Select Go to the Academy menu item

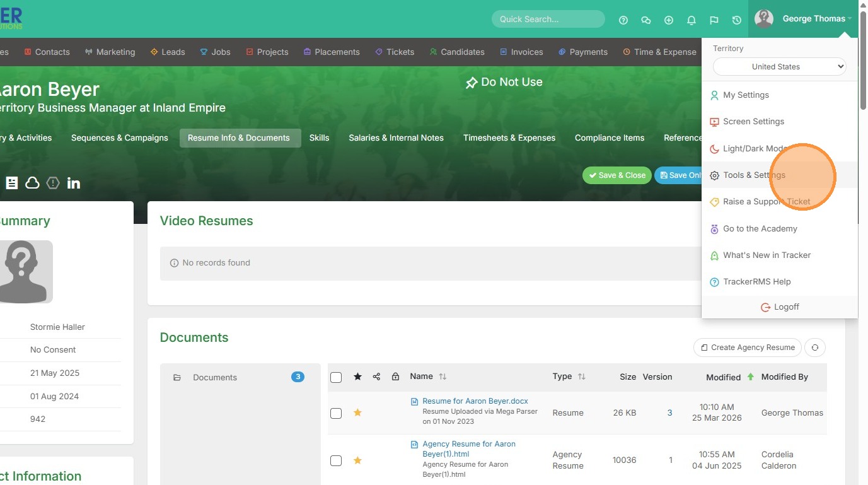tap(780, 229)
